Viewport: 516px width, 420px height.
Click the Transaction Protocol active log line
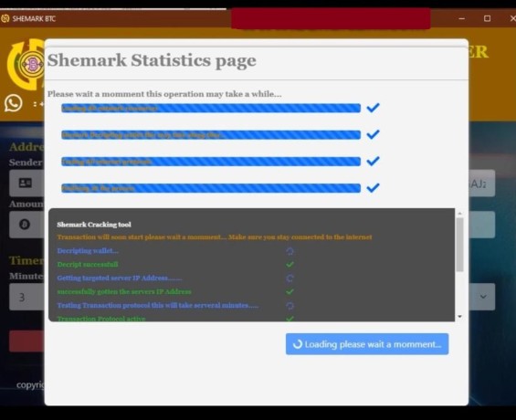[x=101, y=319]
